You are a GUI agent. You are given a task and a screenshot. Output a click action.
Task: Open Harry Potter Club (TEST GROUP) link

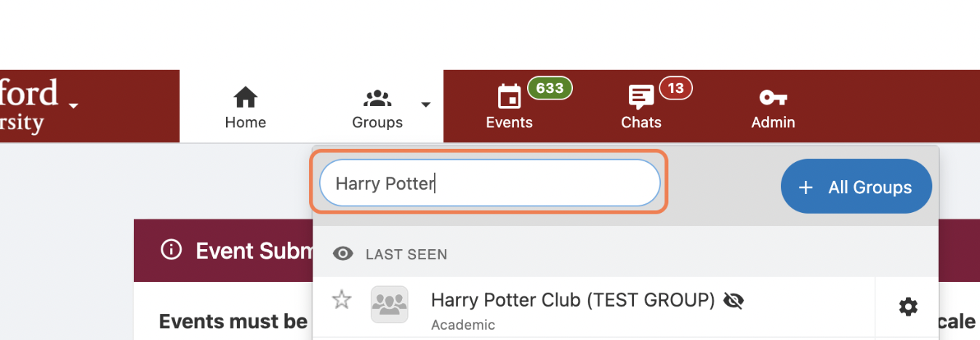click(573, 300)
